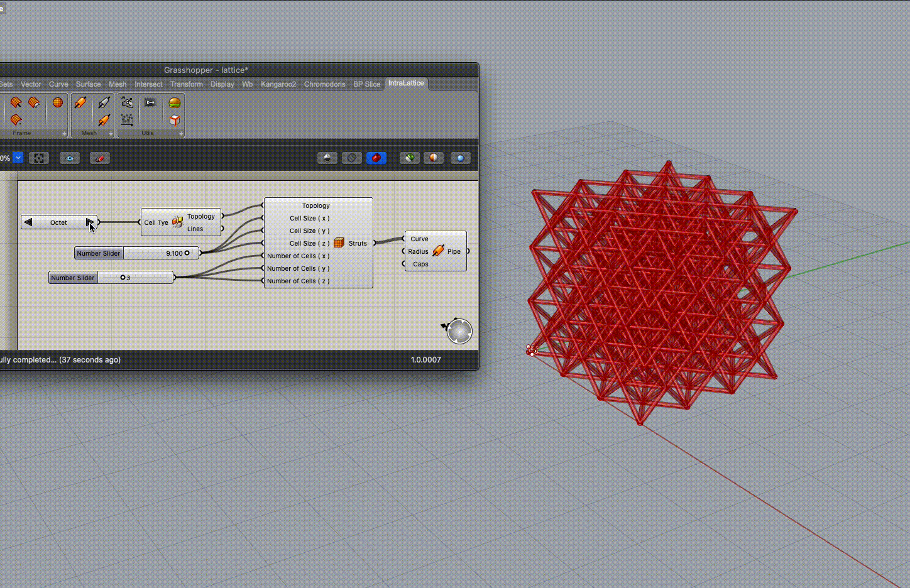This screenshot has height=588, width=910.
Task: Select the orange pipe mesh icon in Mesh panel
Action: pyautogui.click(x=80, y=102)
